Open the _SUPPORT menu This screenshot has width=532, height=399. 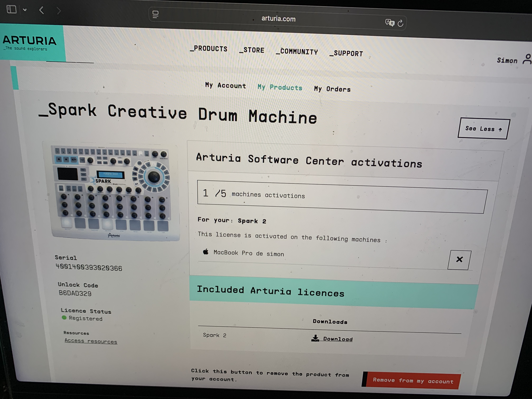[346, 53]
